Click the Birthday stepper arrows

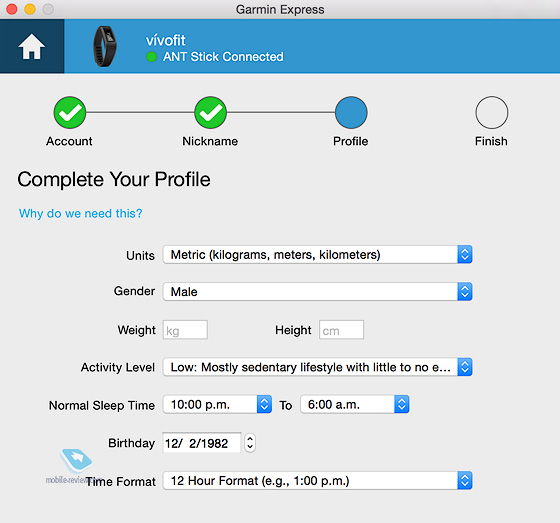(250, 443)
